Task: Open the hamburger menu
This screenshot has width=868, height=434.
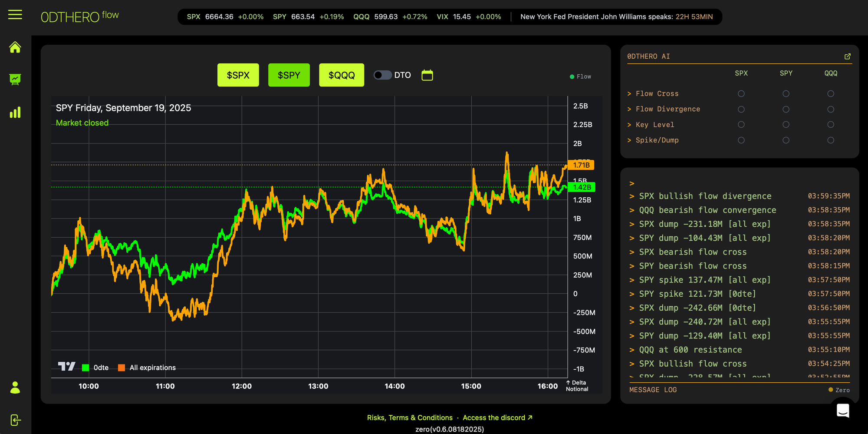Action: tap(15, 15)
